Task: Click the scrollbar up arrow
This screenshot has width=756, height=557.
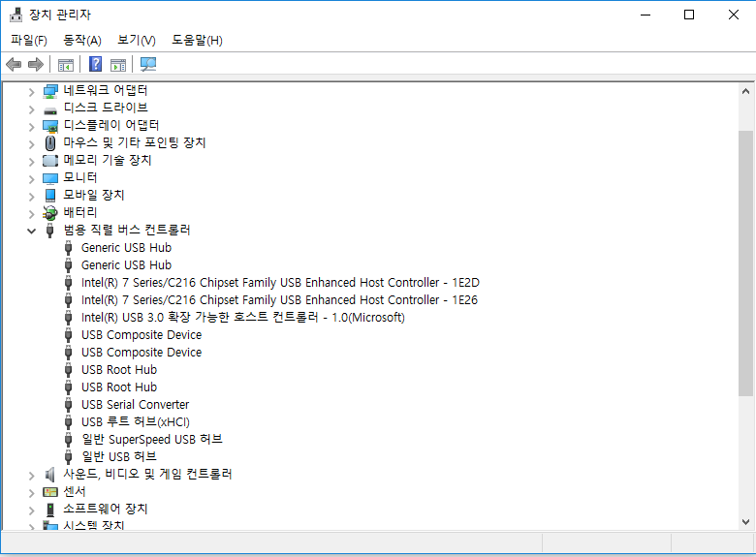Action: 745,91
